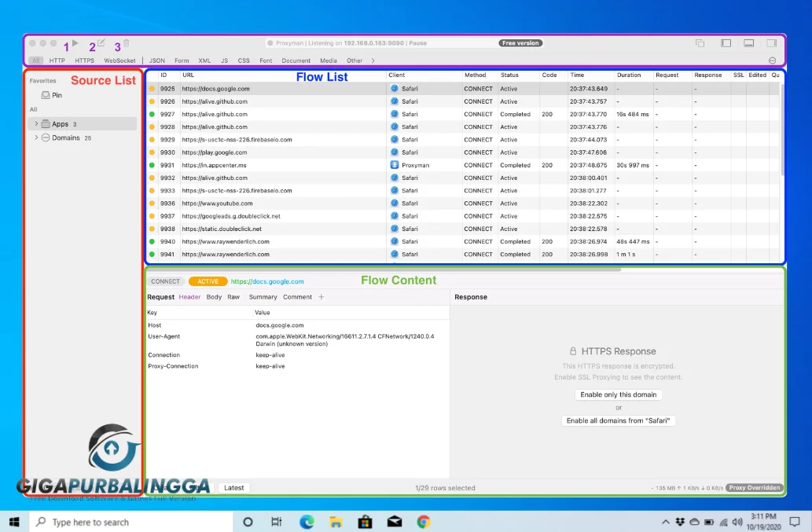Click the flow list horizontal scrollbar

(x=384, y=269)
